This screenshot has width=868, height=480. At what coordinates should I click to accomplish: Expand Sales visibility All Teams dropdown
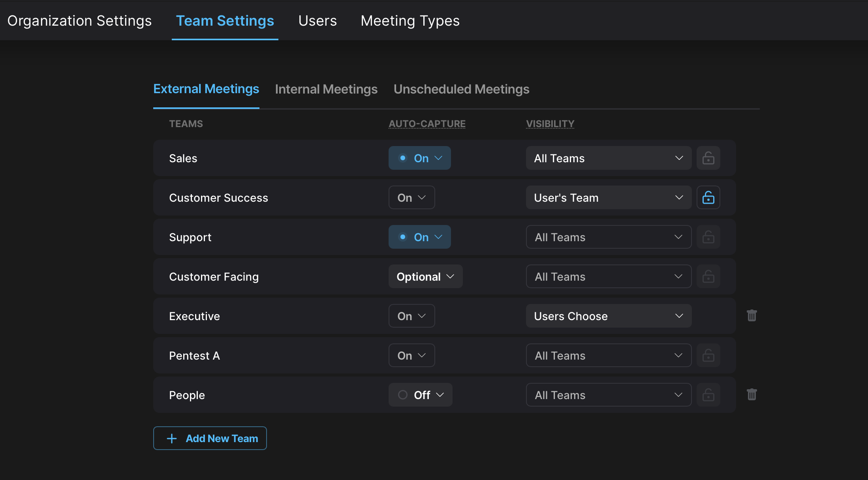pyautogui.click(x=609, y=158)
